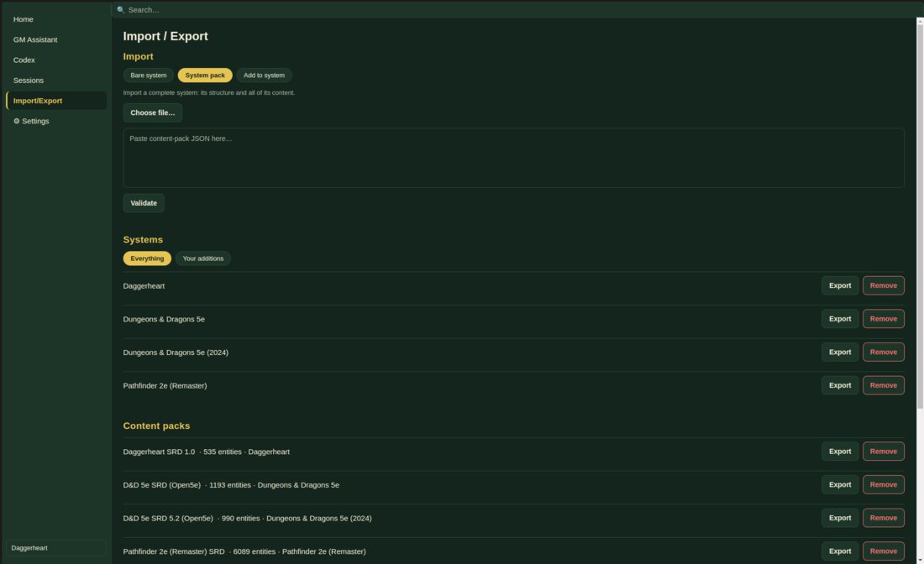Open Sessions in the sidebar
Viewport: 924px width, 564px height.
pyautogui.click(x=56, y=80)
